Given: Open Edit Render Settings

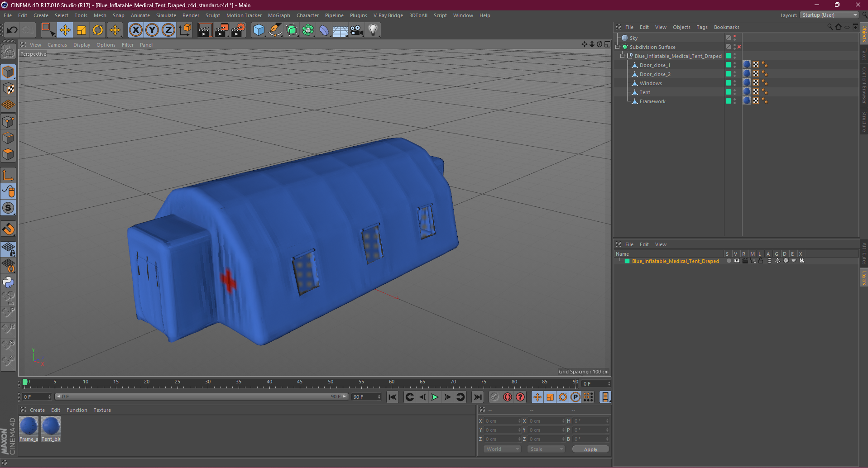Looking at the screenshot, I should point(238,30).
